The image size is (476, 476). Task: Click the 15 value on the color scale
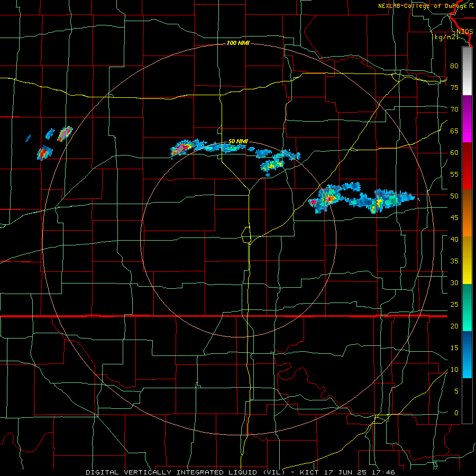point(454,348)
